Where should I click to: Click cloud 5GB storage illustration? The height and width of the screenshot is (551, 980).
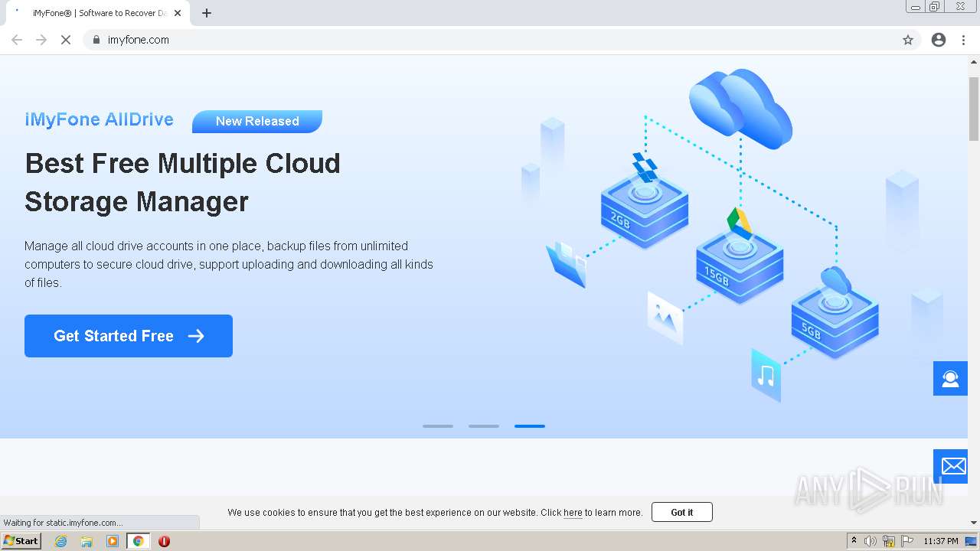835,312
